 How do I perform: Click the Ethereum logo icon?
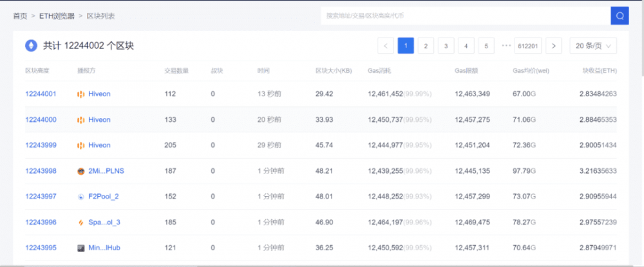[31, 46]
